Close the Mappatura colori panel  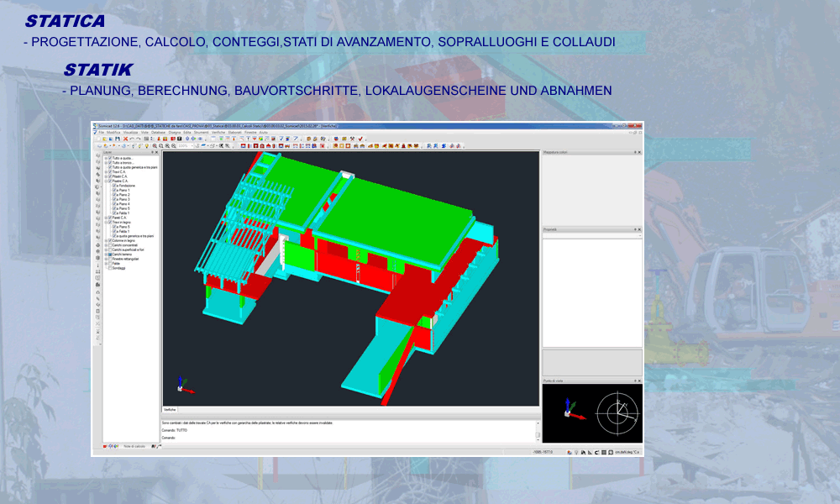[x=639, y=152]
